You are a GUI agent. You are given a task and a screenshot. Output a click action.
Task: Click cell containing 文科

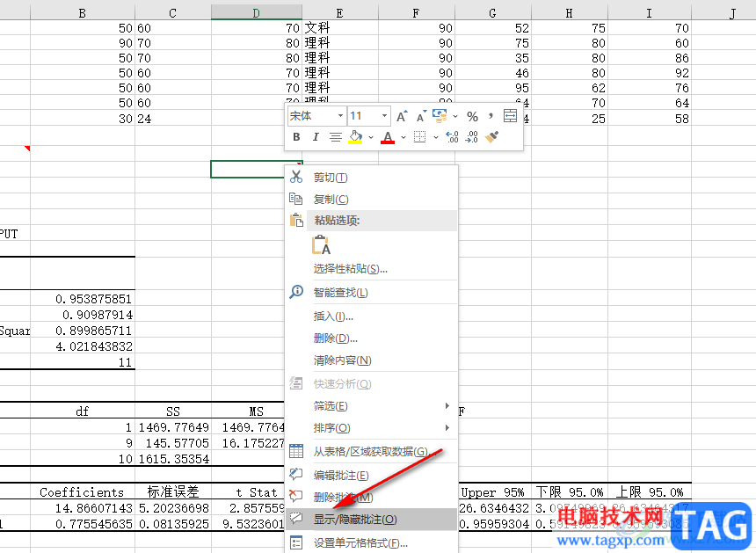click(340, 28)
